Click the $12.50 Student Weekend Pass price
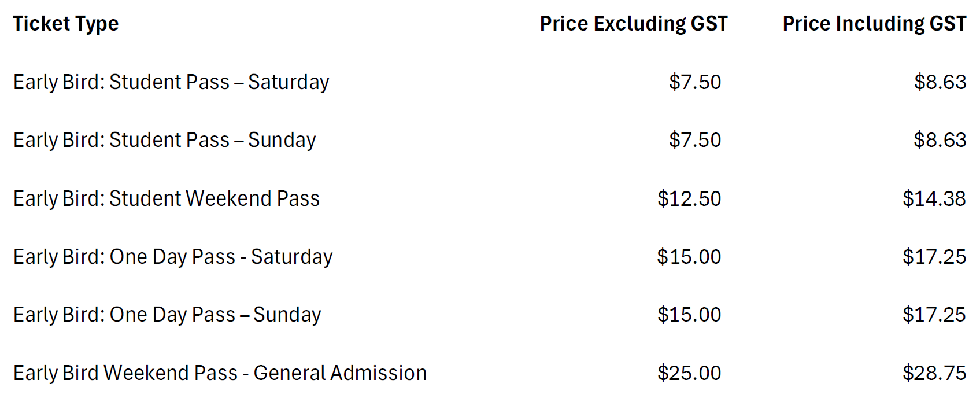The image size is (980, 402). [x=689, y=198]
